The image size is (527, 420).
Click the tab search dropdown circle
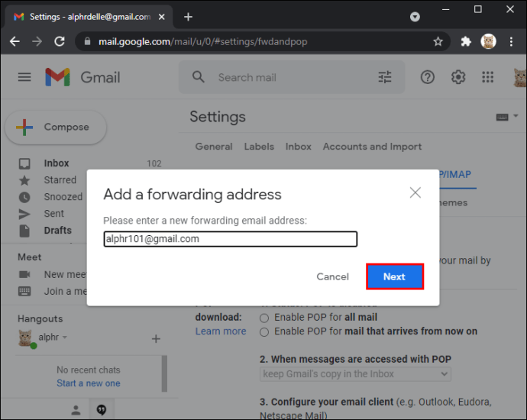pos(415,17)
